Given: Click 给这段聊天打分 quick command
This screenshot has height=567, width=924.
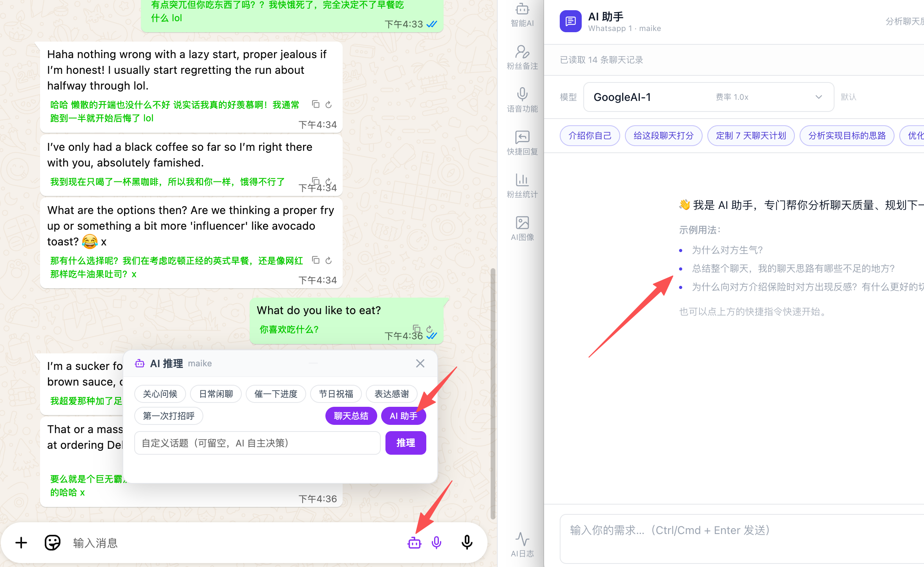Looking at the screenshot, I should (664, 136).
